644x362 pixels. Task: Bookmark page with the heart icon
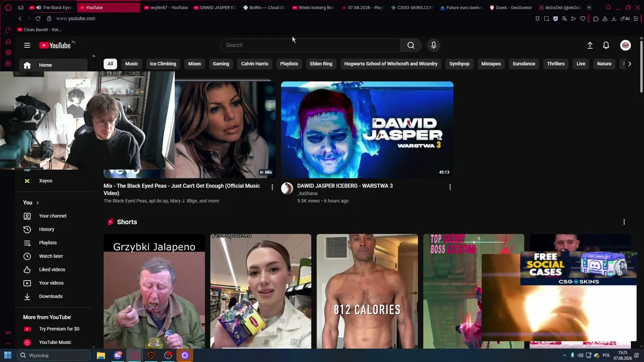click(583, 19)
